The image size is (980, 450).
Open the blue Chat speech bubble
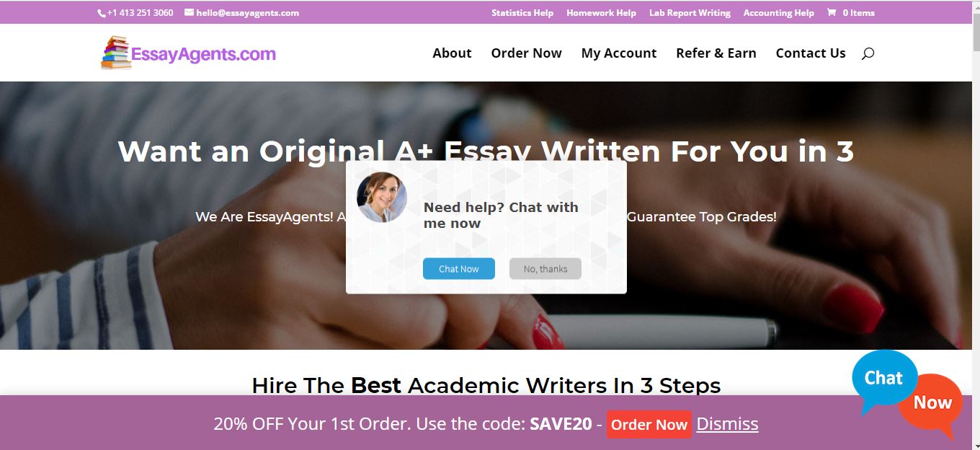(x=884, y=380)
